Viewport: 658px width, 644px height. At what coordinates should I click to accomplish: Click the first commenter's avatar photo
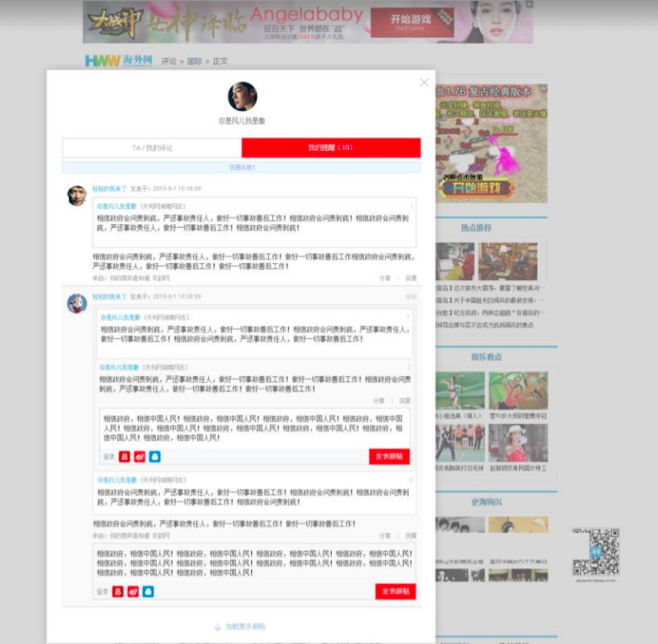click(x=77, y=196)
